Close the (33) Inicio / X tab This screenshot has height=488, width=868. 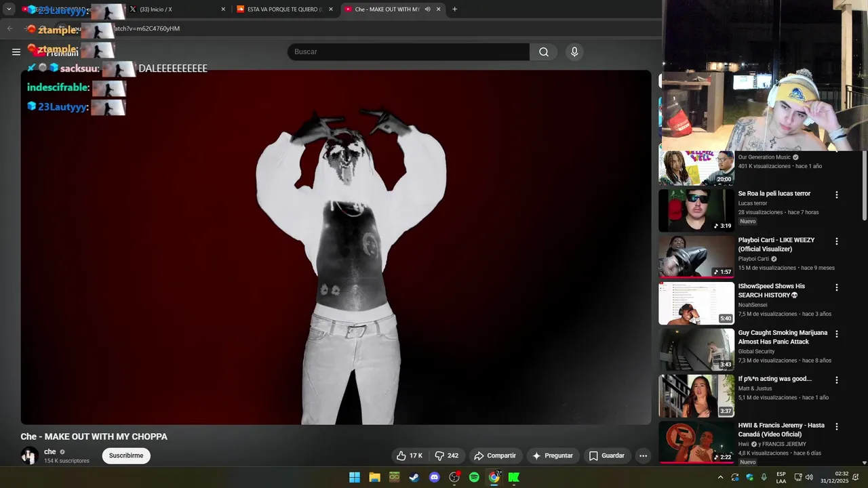223,9
